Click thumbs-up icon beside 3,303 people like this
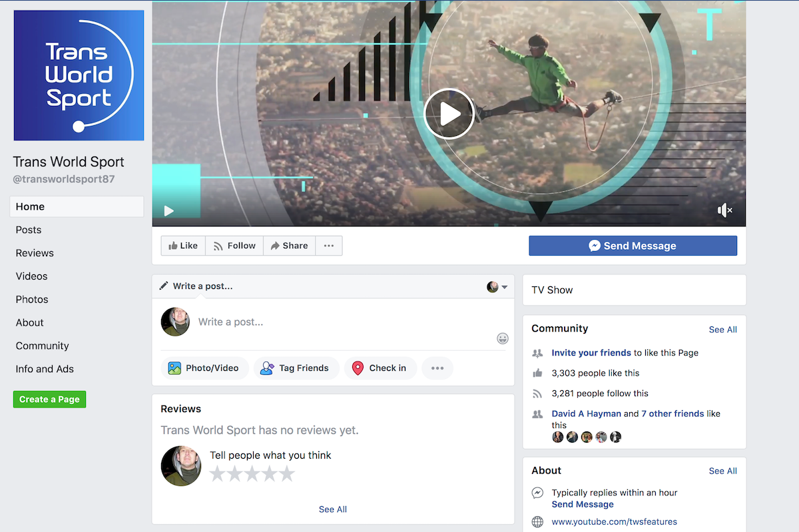 (537, 373)
